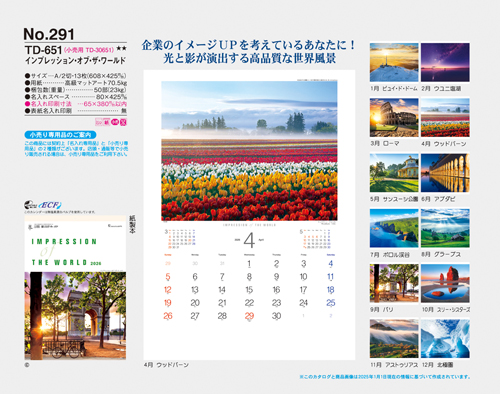
Task: Click the May mini calendar
Action: 315,239
